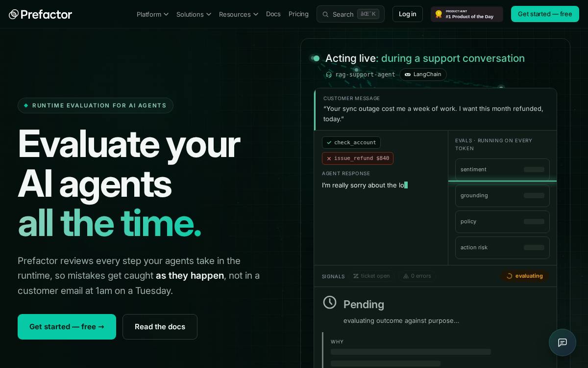Click the Log in button
This screenshot has width=588, height=368.
(x=407, y=14)
